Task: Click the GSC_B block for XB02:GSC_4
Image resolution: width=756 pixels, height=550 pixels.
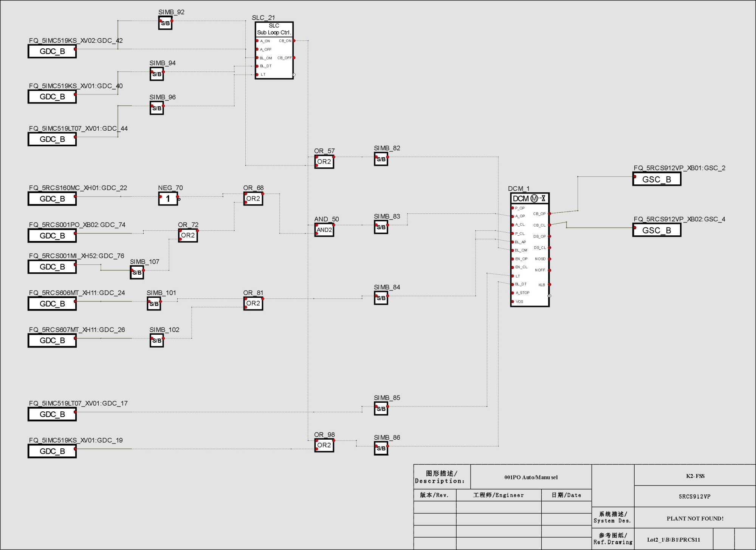Action: [x=657, y=230]
